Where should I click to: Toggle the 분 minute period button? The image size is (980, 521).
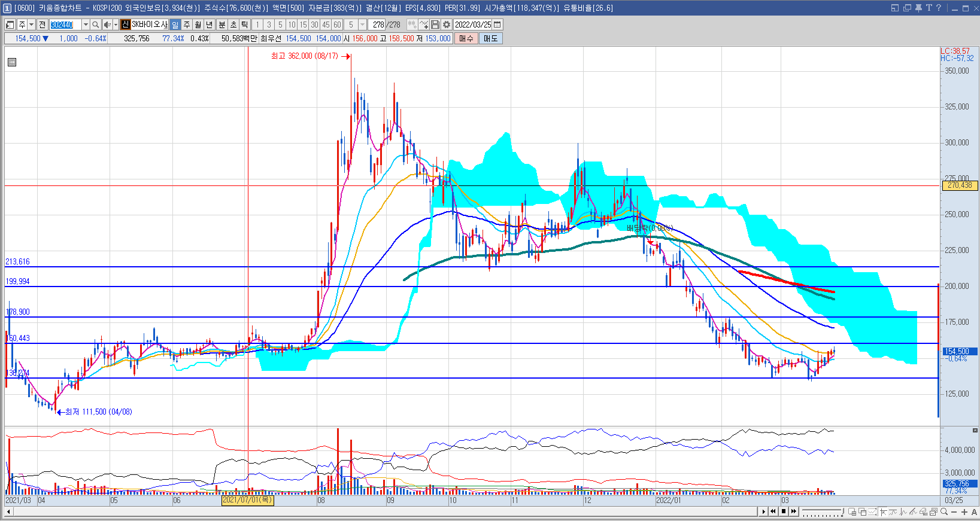[222, 25]
